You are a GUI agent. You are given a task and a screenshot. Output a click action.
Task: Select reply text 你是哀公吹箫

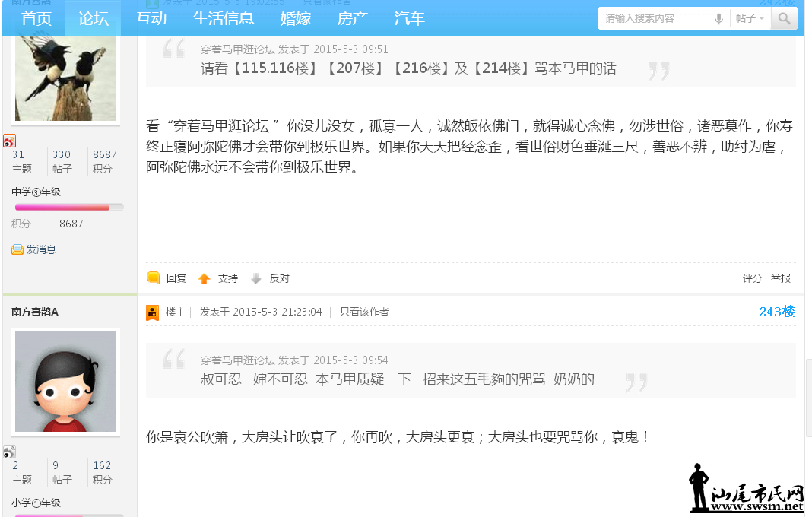coord(187,437)
